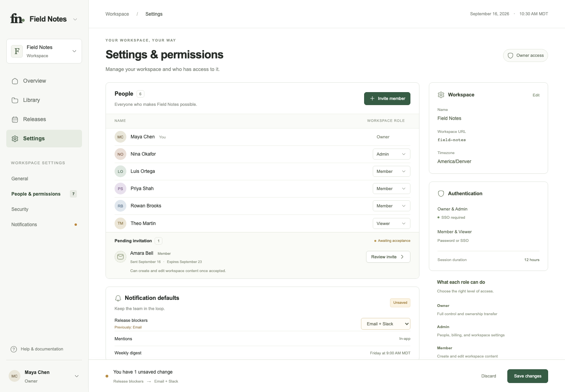Open General workspace settings

pyautogui.click(x=20, y=179)
